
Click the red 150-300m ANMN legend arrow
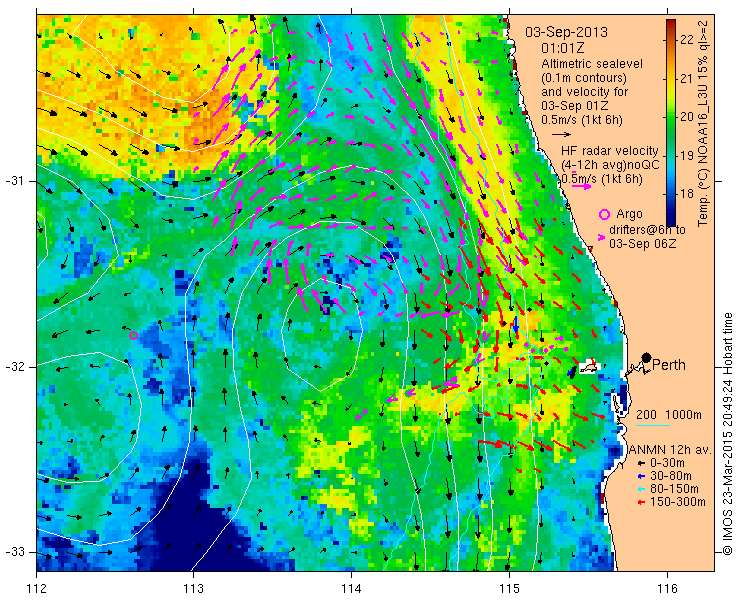coord(640,502)
